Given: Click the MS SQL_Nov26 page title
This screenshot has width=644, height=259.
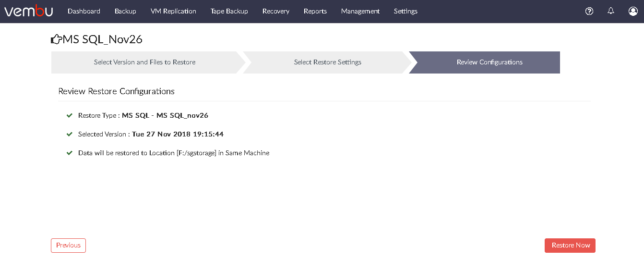Looking at the screenshot, I should [103, 39].
